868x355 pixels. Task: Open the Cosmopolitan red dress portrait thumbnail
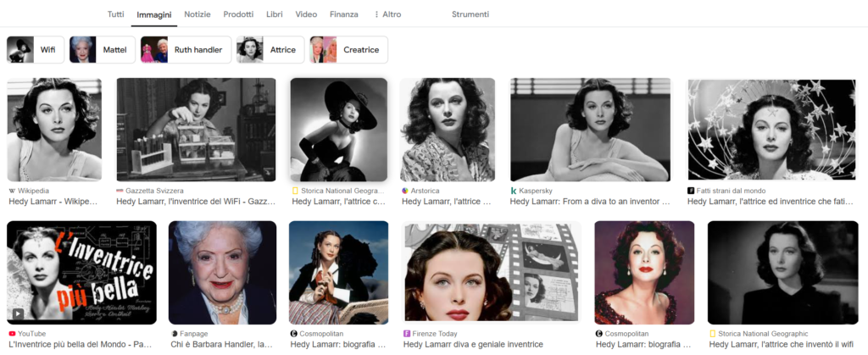(644, 273)
